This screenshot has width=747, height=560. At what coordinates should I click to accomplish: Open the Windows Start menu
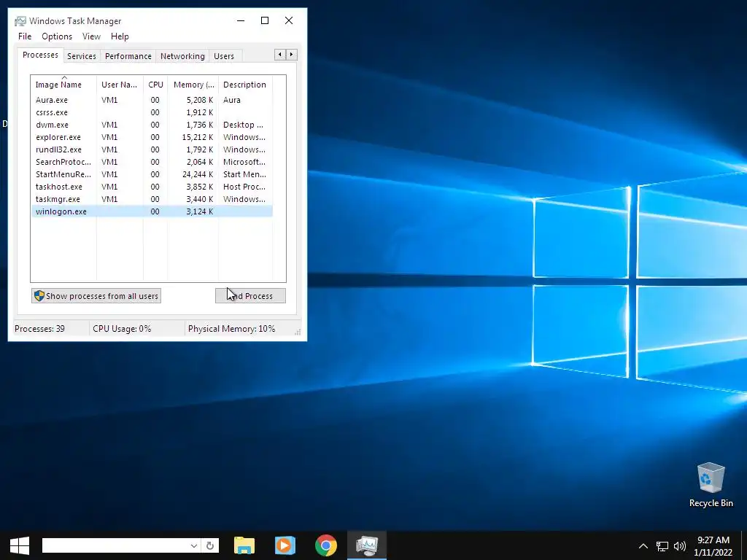point(20,545)
